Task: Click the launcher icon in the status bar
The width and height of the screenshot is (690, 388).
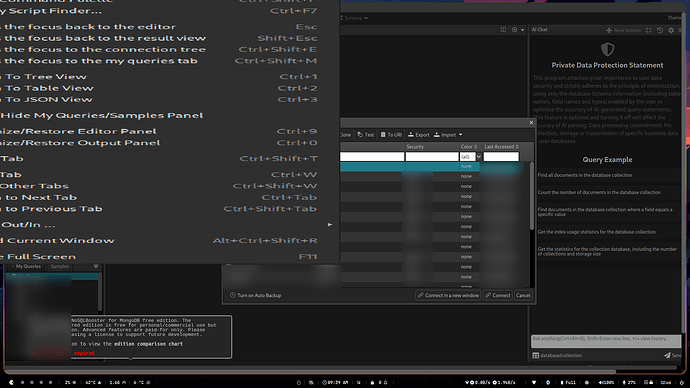Action: 11,383
